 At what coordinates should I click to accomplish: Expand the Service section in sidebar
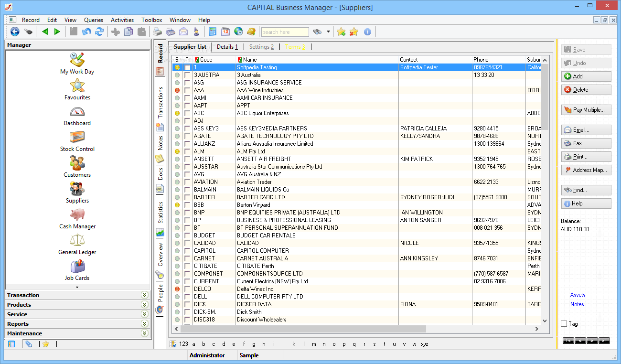click(144, 314)
